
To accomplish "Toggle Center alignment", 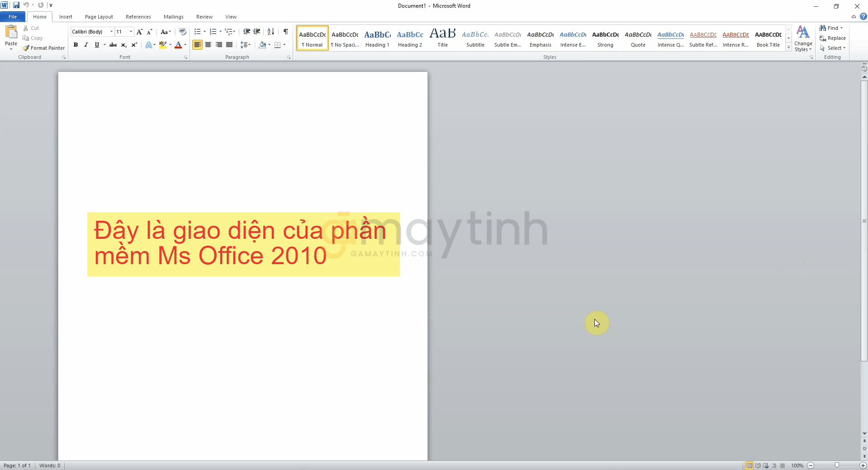I will 208,45.
